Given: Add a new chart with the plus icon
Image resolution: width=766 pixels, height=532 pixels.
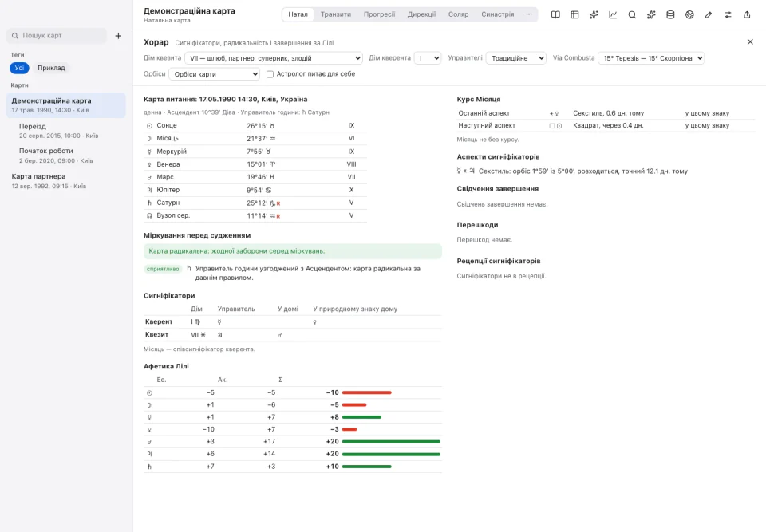Looking at the screenshot, I should coord(118,36).
